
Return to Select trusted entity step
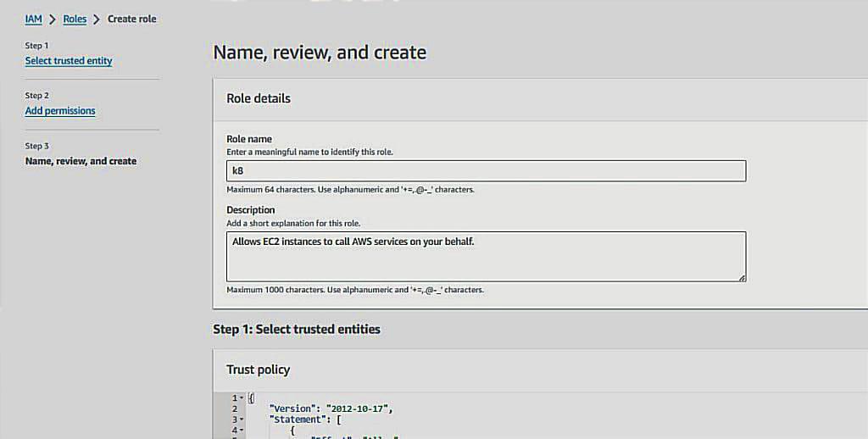pyautogui.click(x=69, y=61)
